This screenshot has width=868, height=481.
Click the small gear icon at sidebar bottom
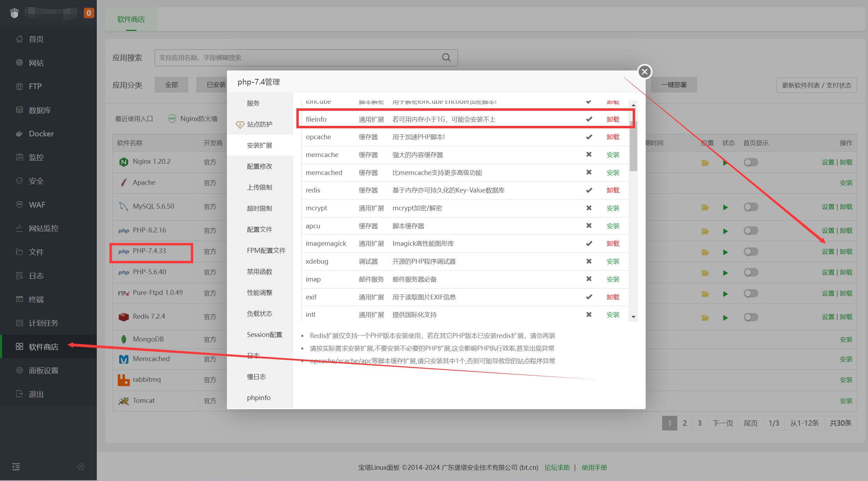(x=81, y=467)
